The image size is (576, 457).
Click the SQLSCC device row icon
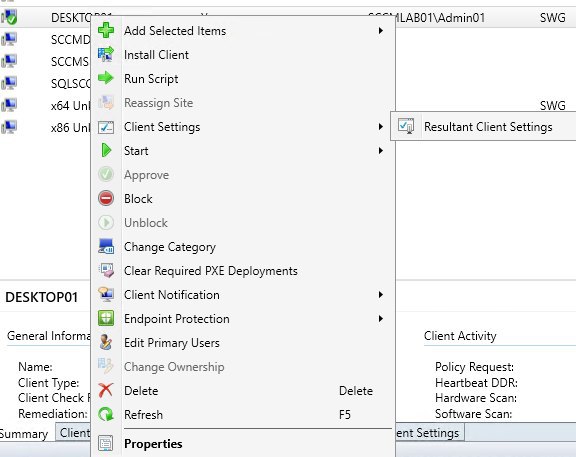9,83
